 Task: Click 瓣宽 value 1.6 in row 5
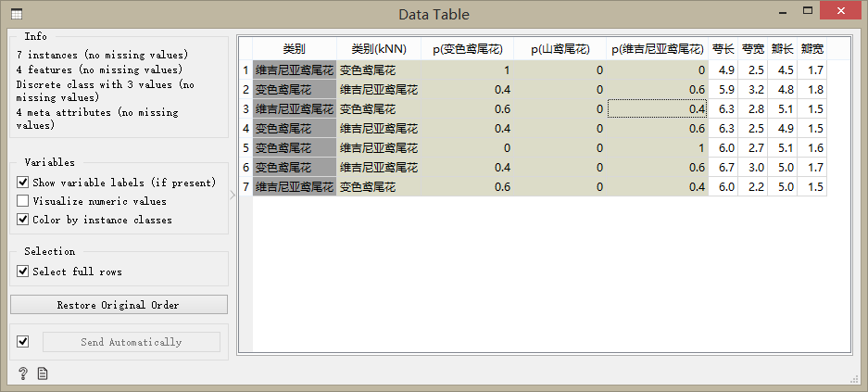point(812,148)
